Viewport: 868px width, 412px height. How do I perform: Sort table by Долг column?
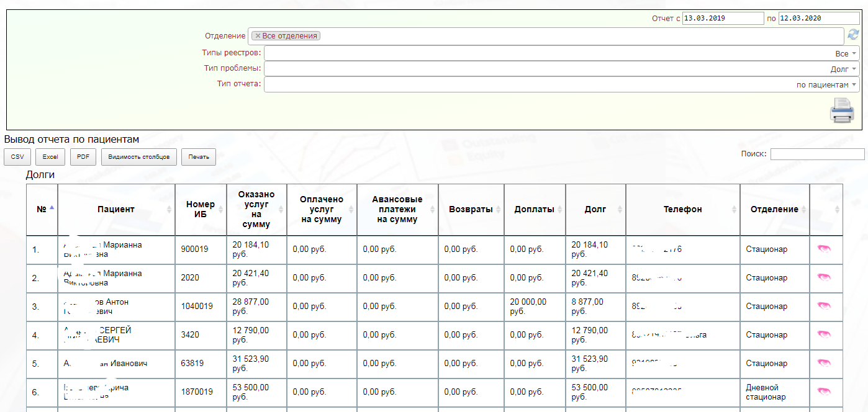(595, 209)
